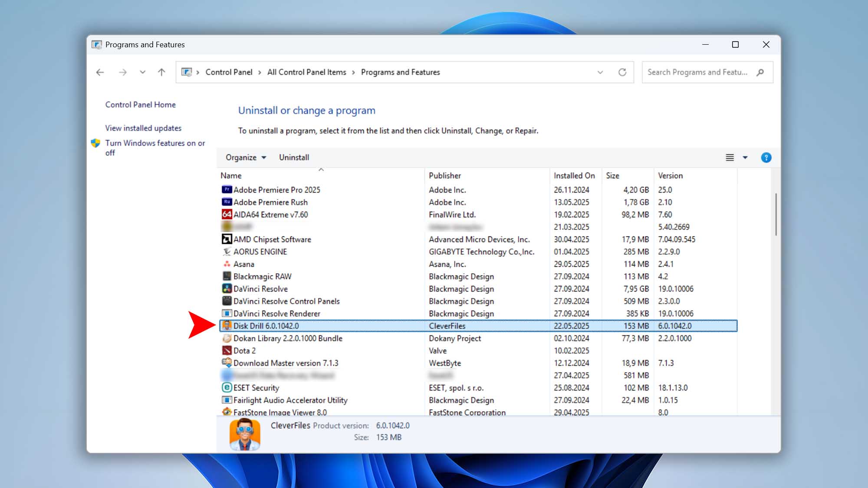The width and height of the screenshot is (868, 488).
Task: Expand chevron before Control Panel breadcrumb
Action: [x=197, y=72]
